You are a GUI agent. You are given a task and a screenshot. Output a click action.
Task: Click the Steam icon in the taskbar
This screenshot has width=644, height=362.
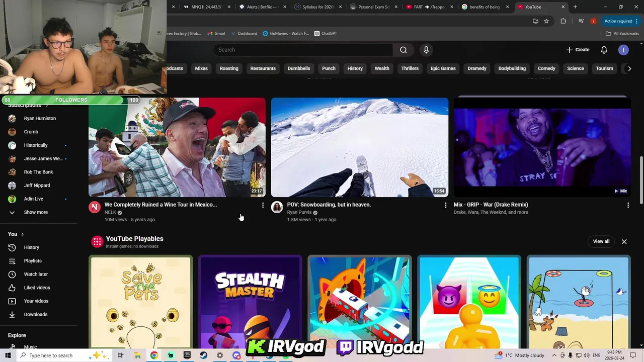click(x=203, y=355)
